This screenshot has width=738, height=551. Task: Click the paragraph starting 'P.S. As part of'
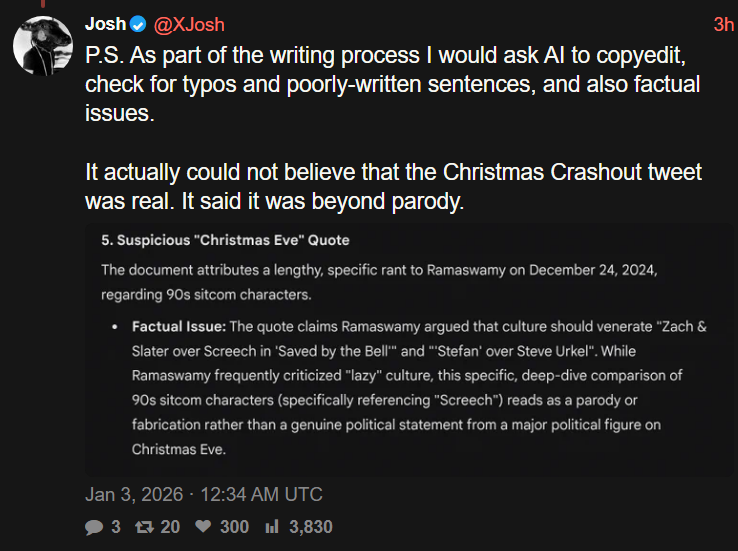tap(390, 84)
